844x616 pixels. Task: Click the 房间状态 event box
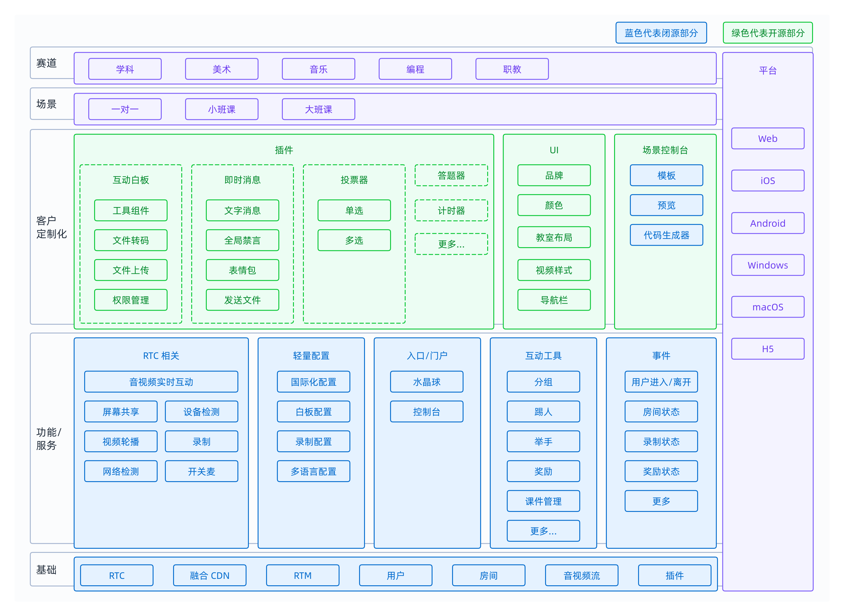(x=661, y=412)
